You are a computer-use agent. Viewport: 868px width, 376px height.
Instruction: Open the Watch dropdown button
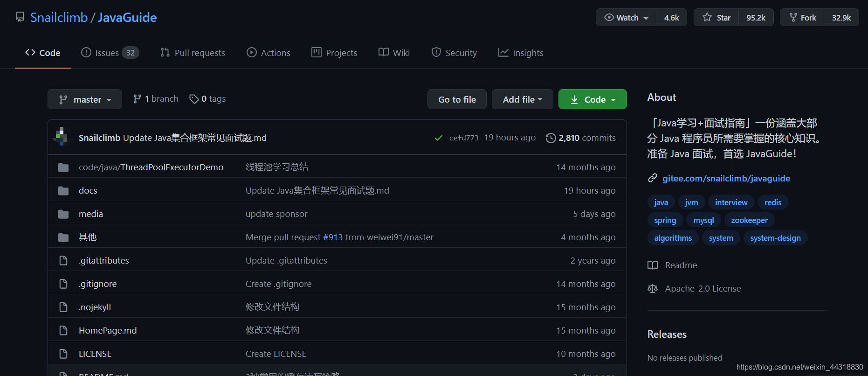coord(626,17)
